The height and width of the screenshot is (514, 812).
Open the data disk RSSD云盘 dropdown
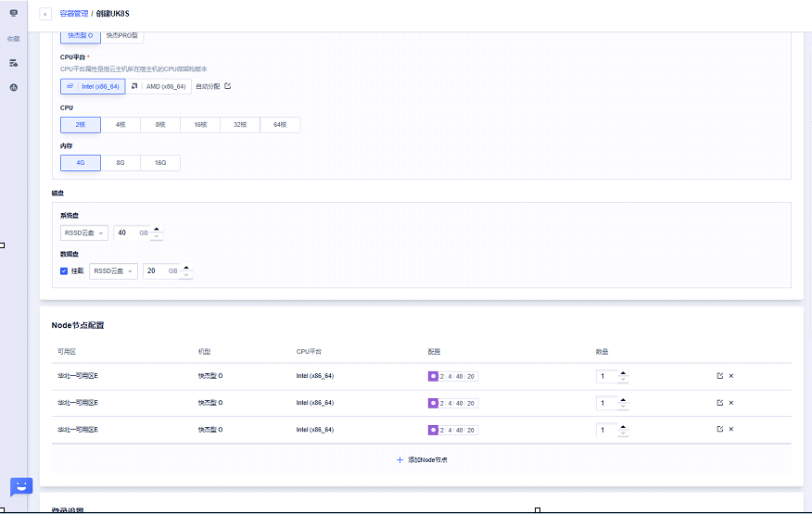coord(114,271)
